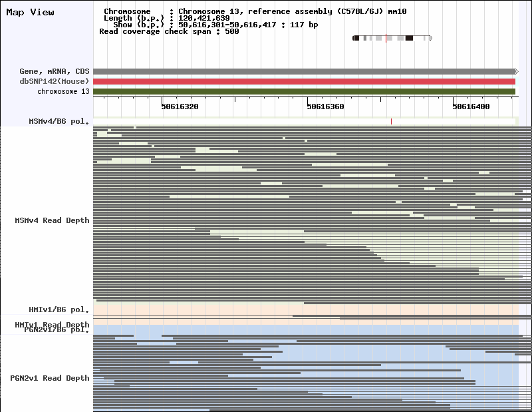The image size is (532, 412).
Task: Click ruler coordinate 50616360
Action: click(325, 106)
